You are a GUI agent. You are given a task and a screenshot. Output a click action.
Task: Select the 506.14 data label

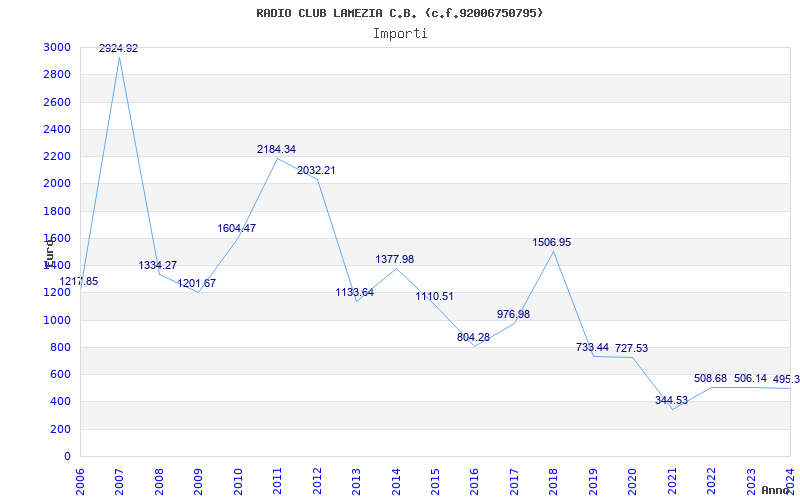click(751, 379)
